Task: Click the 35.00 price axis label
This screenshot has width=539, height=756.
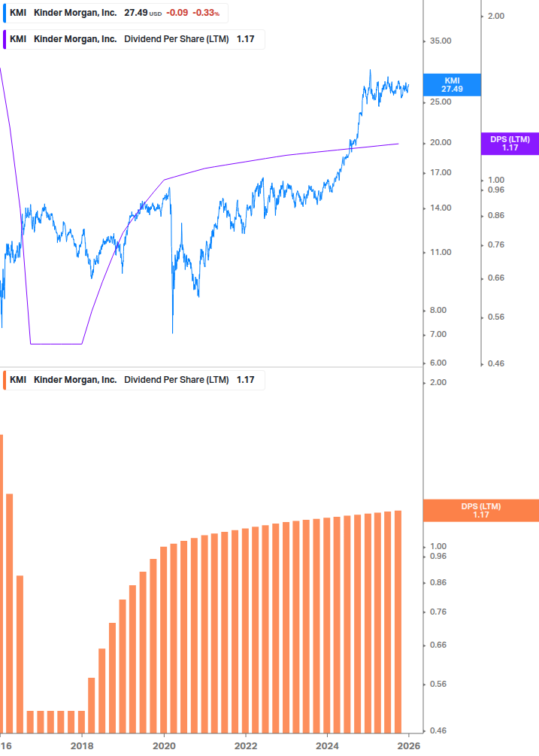Action: [441, 41]
